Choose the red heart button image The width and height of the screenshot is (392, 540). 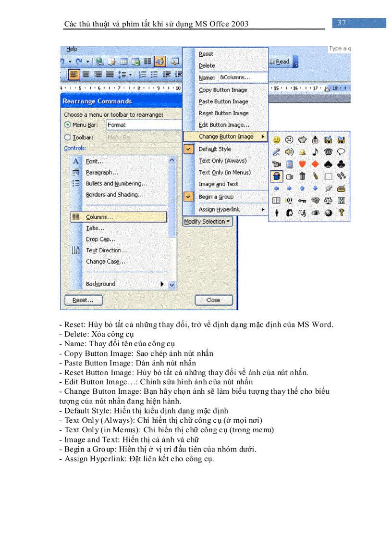[303, 163]
